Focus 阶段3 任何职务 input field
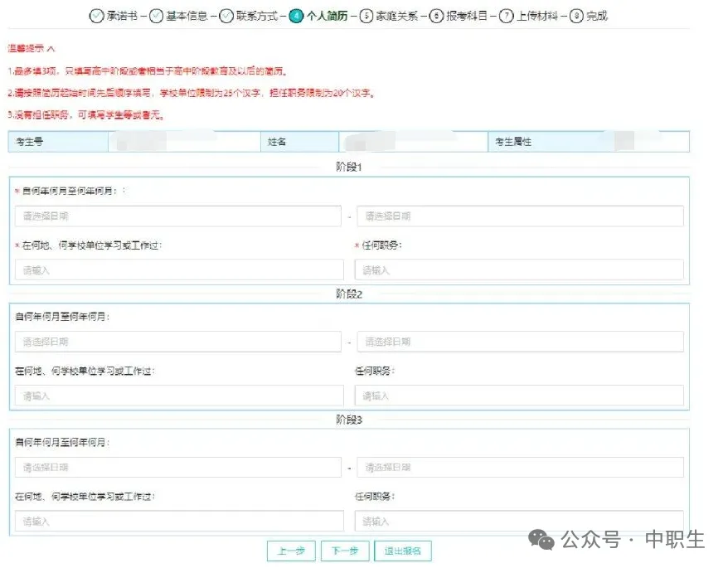This screenshot has height=568, width=728. tap(519, 521)
